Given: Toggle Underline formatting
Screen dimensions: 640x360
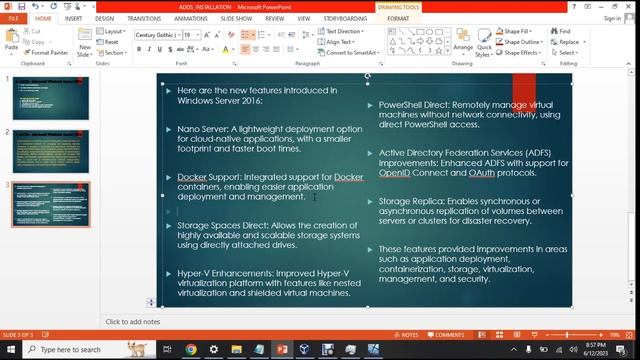Looking at the screenshot, I should 160,49.
